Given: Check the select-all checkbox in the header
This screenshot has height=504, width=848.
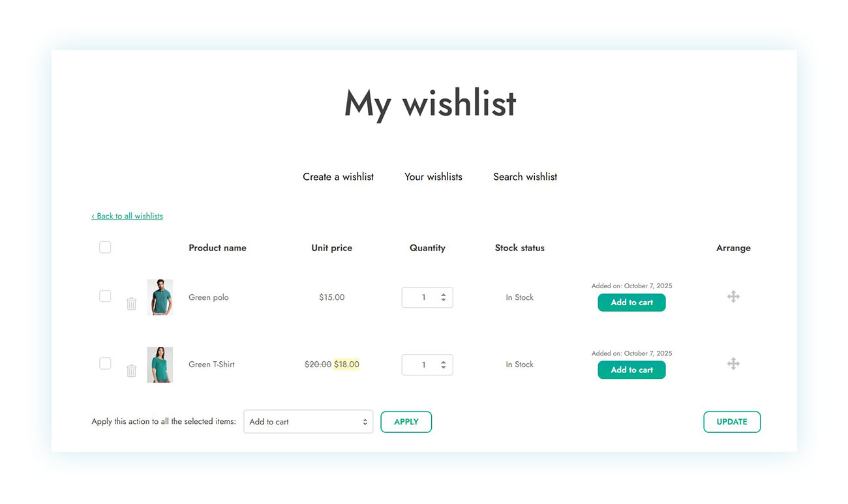Looking at the screenshot, I should click(x=105, y=247).
